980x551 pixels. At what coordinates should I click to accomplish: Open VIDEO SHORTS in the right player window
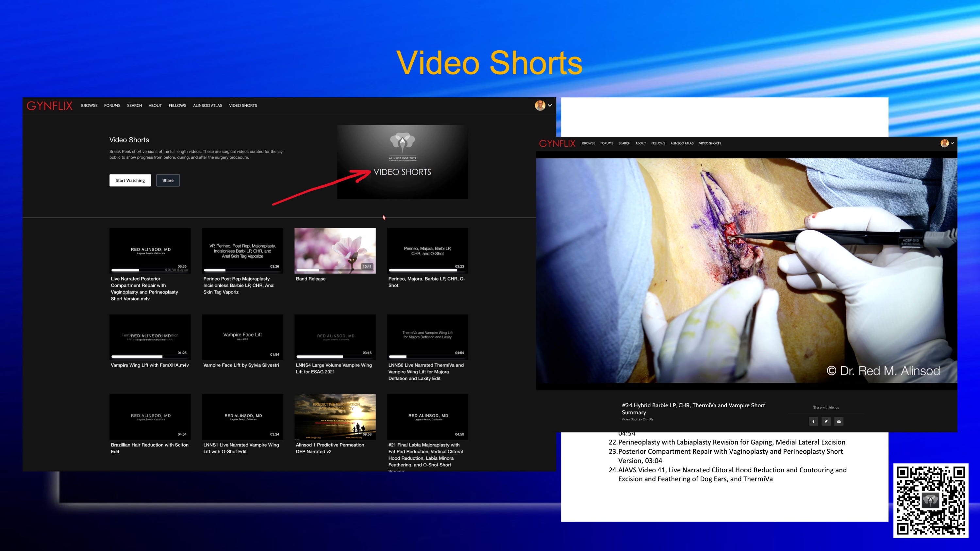[710, 143]
